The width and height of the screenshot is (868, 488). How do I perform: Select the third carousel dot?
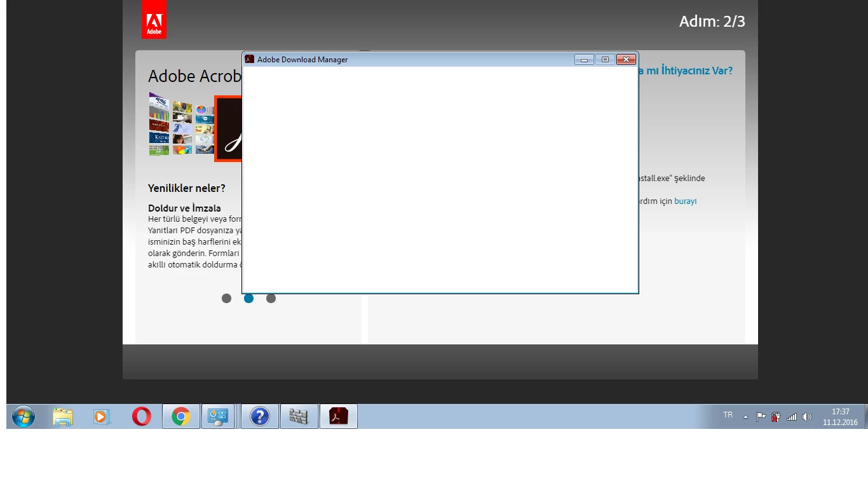pyautogui.click(x=271, y=298)
